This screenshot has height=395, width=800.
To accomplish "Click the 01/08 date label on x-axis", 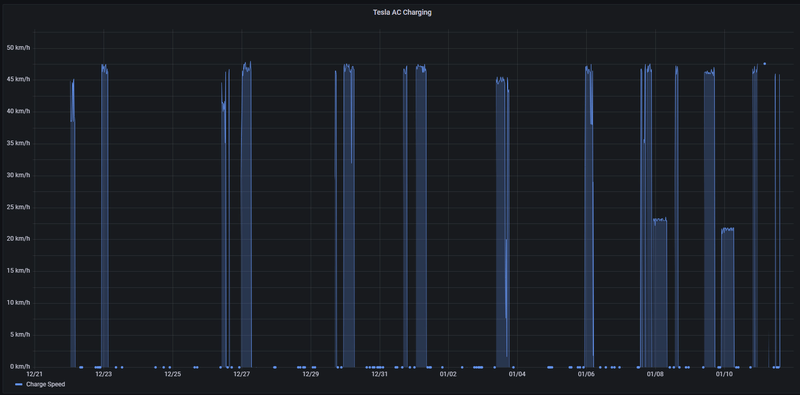I will [655, 374].
